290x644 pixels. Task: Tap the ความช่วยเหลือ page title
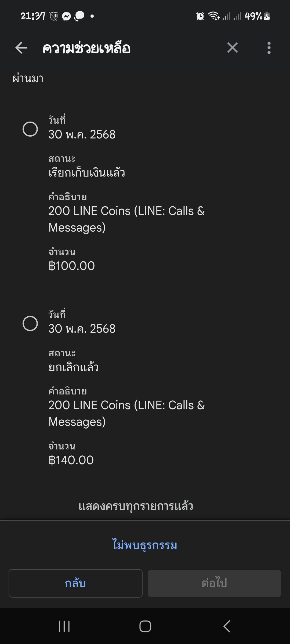86,48
